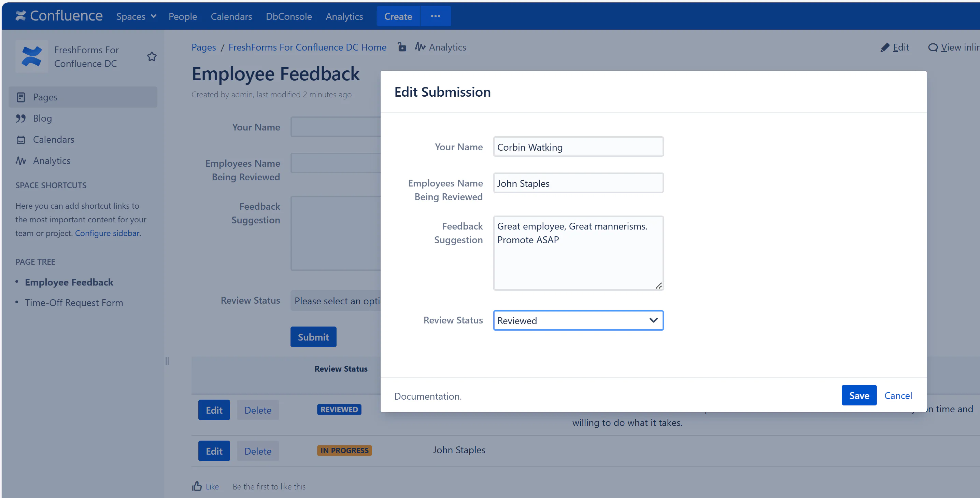The height and width of the screenshot is (498, 980).
Task: Cancel the Edit Submission dialog
Action: [x=898, y=395]
